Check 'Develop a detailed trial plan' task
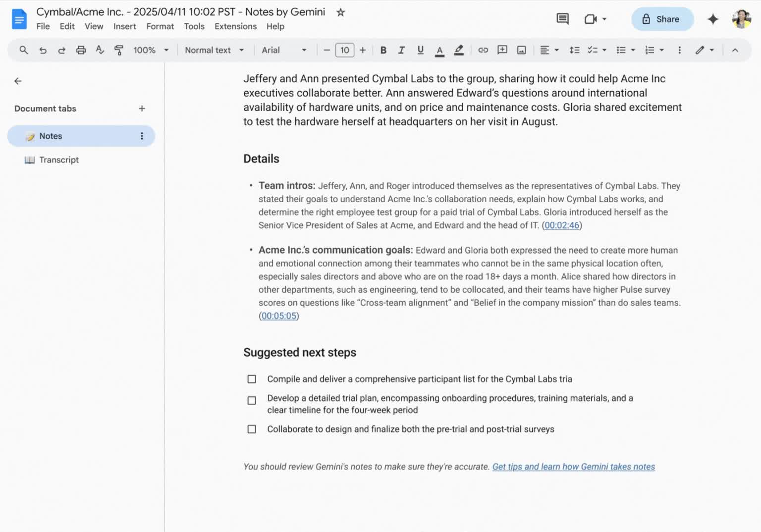Image resolution: width=761 pixels, height=532 pixels. pos(252,401)
